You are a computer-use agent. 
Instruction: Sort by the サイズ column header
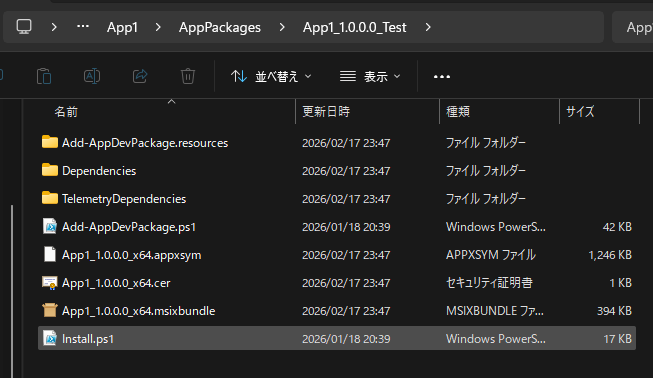point(580,112)
